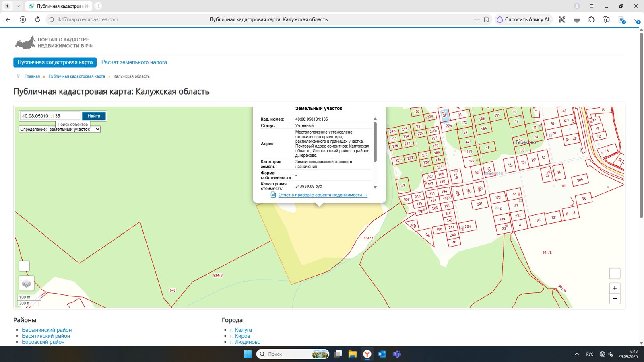Open browser downloads icon
The height and width of the screenshot is (362, 644).
click(636, 19)
